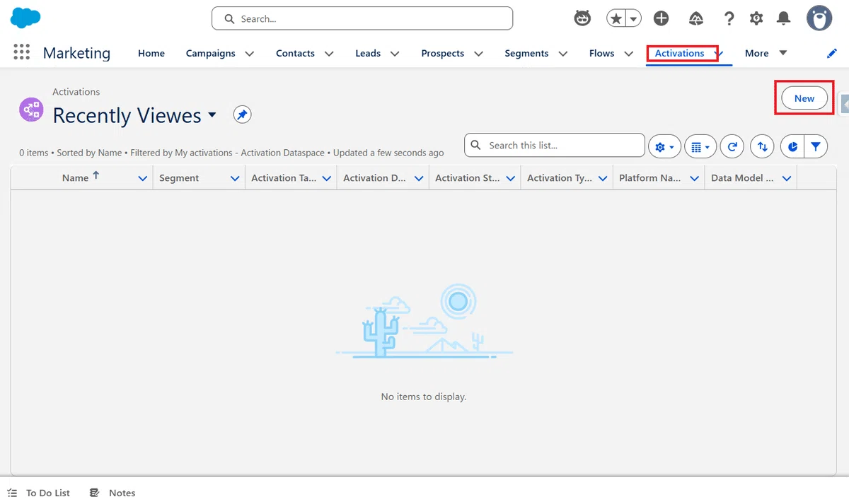Open the More navigation menu

click(x=766, y=53)
